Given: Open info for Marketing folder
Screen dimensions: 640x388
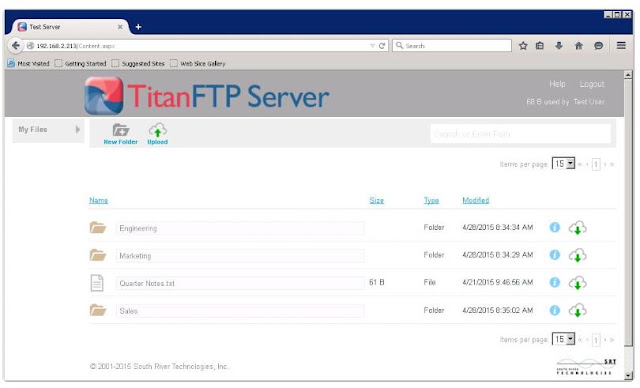Looking at the screenshot, I should tap(554, 255).
